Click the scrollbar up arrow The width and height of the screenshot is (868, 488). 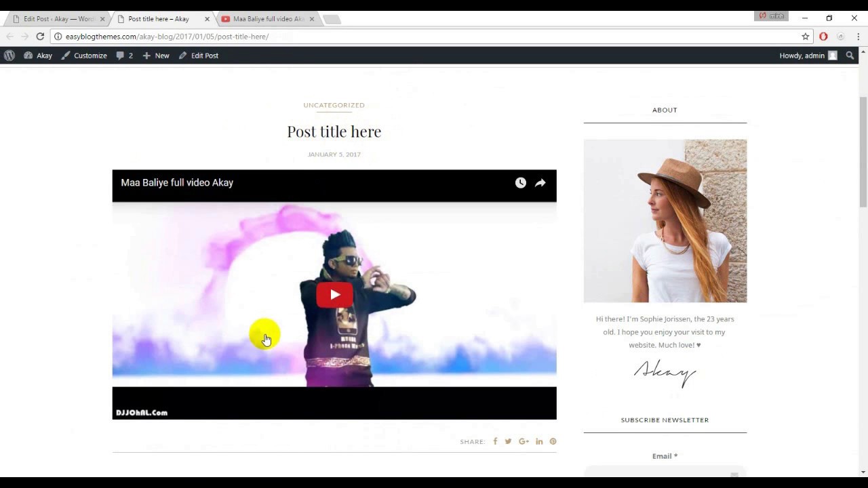pyautogui.click(x=863, y=52)
